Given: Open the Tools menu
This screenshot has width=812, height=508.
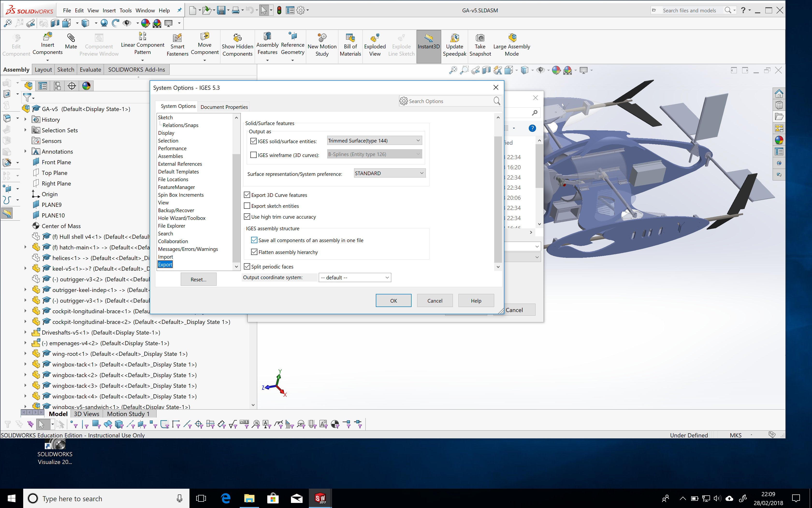Looking at the screenshot, I should [125, 10].
